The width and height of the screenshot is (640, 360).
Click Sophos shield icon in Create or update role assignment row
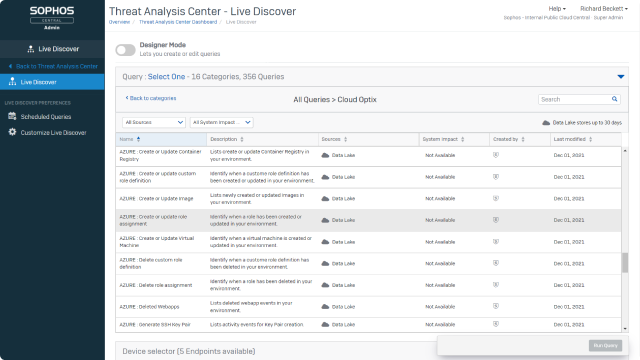point(496,220)
